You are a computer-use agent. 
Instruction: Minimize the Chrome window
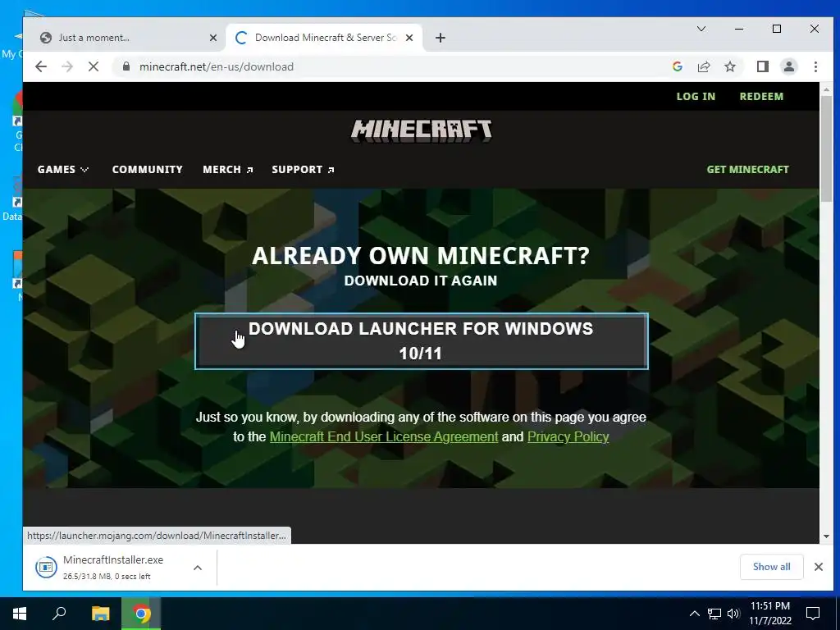click(x=739, y=29)
